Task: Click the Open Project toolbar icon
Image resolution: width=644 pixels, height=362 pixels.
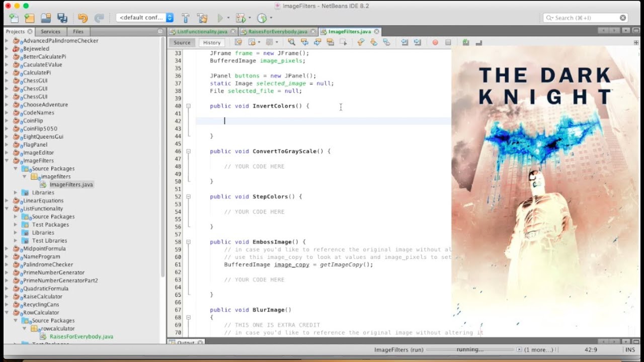Action: tap(46, 18)
